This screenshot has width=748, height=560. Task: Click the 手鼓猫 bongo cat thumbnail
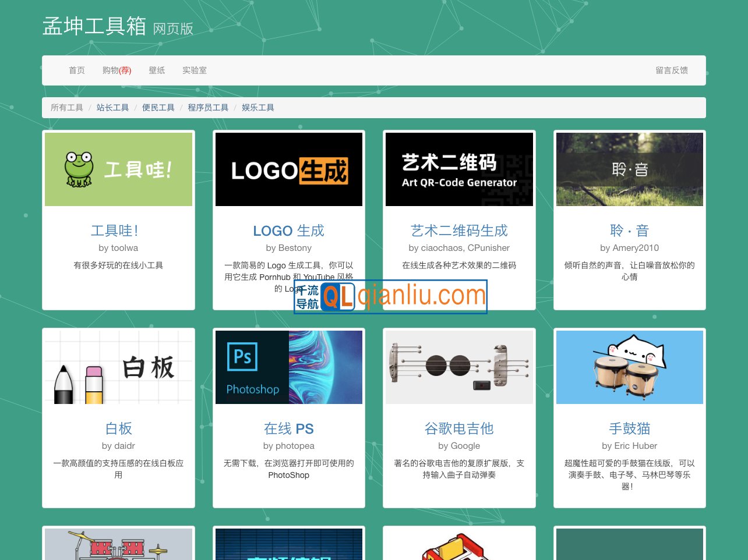pyautogui.click(x=629, y=367)
